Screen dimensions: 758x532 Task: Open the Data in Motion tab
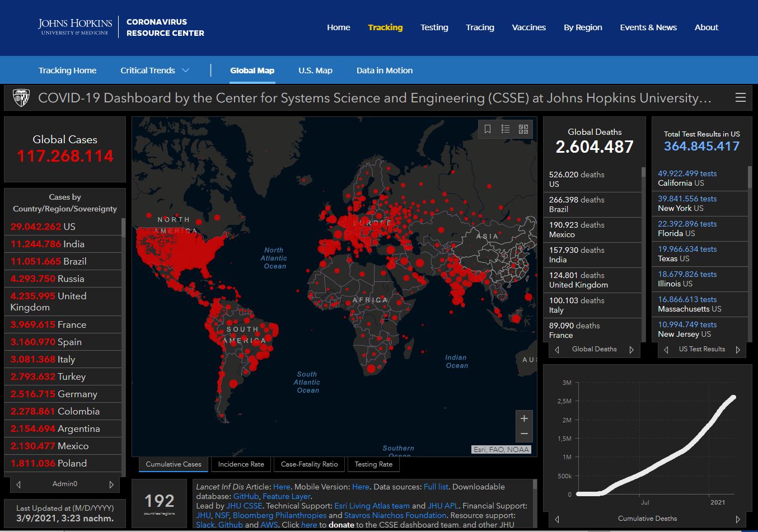384,70
